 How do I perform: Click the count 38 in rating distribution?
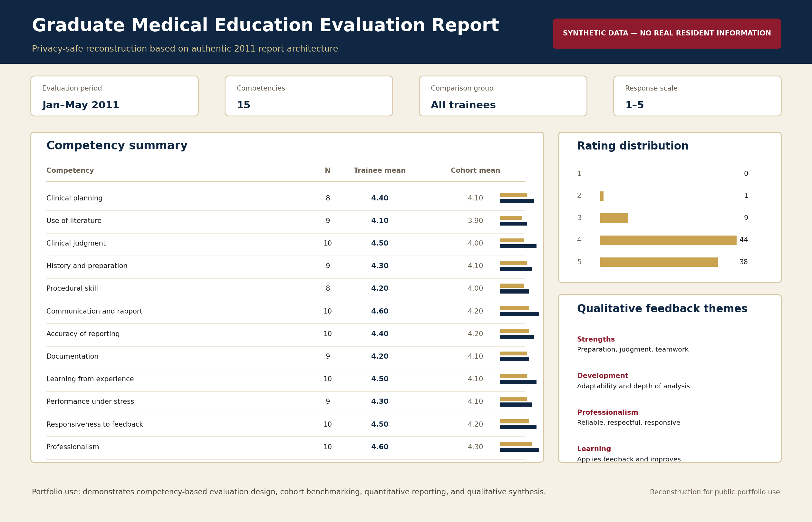(x=744, y=262)
